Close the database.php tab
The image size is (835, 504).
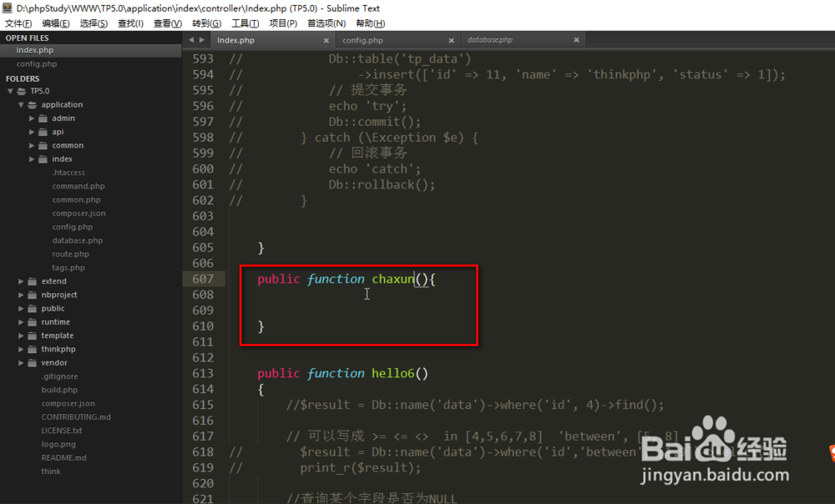click(576, 40)
